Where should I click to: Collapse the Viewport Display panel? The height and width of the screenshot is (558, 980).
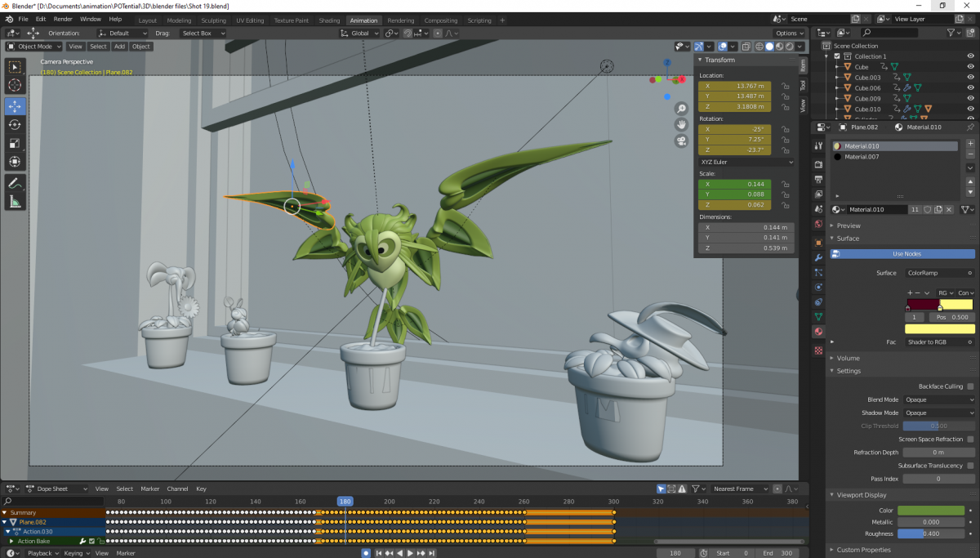[x=861, y=494]
